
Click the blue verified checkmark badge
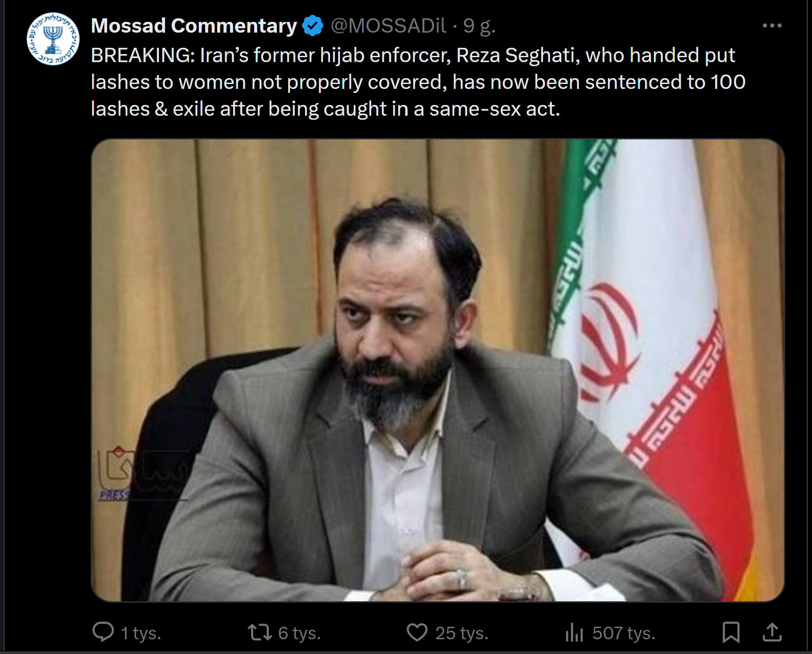[x=313, y=26]
